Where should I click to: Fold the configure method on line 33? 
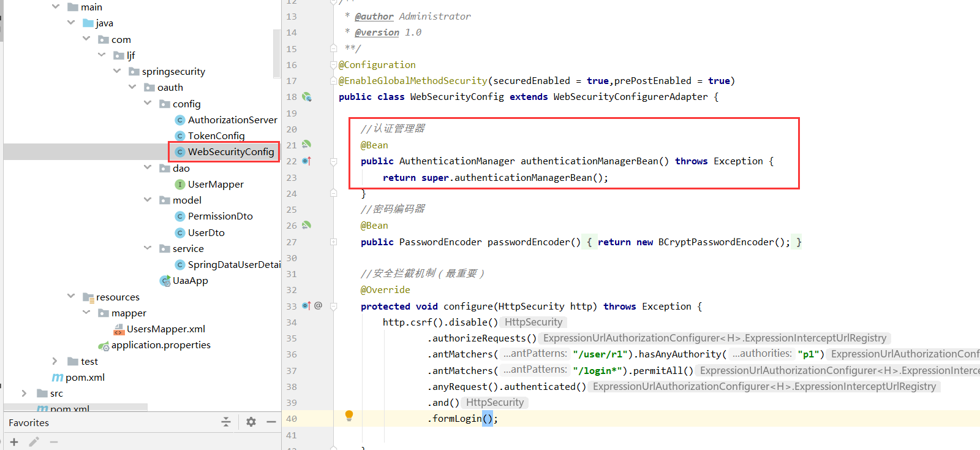pos(333,306)
